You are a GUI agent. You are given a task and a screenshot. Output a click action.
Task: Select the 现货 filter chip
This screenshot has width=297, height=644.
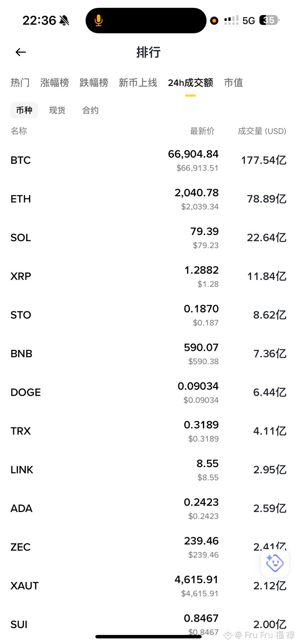pos(57,110)
